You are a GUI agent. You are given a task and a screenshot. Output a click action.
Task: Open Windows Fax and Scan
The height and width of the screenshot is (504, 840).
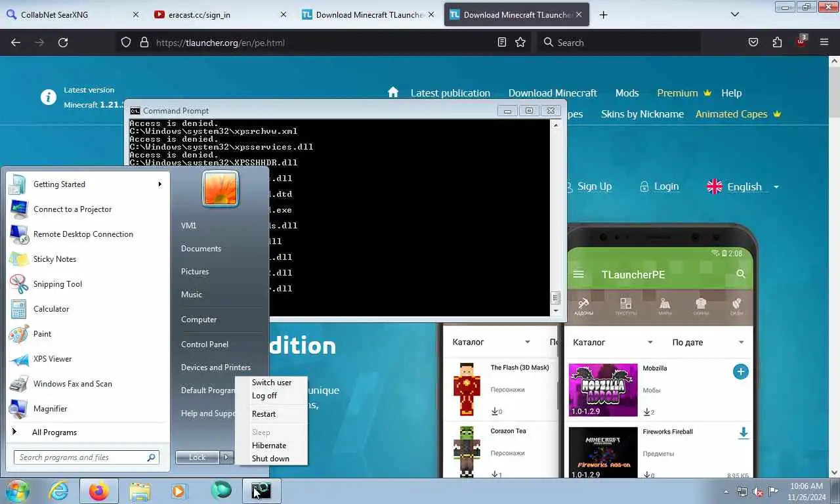87,384
